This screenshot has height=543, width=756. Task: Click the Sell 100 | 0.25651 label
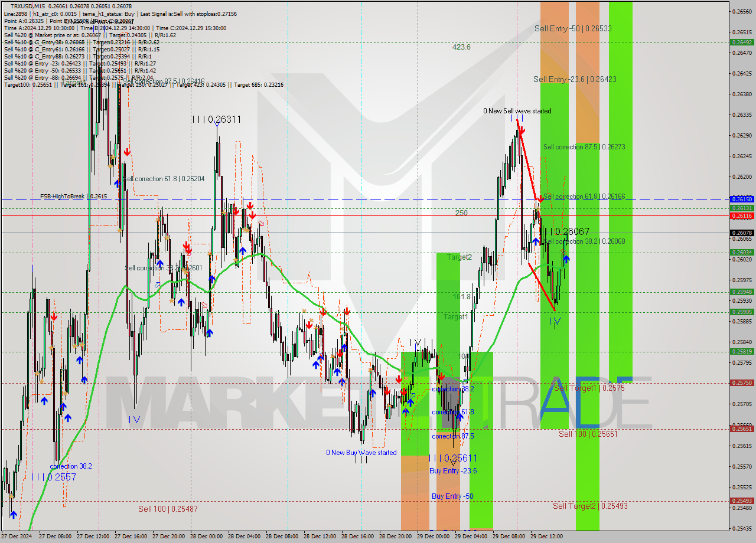tap(588, 433)
